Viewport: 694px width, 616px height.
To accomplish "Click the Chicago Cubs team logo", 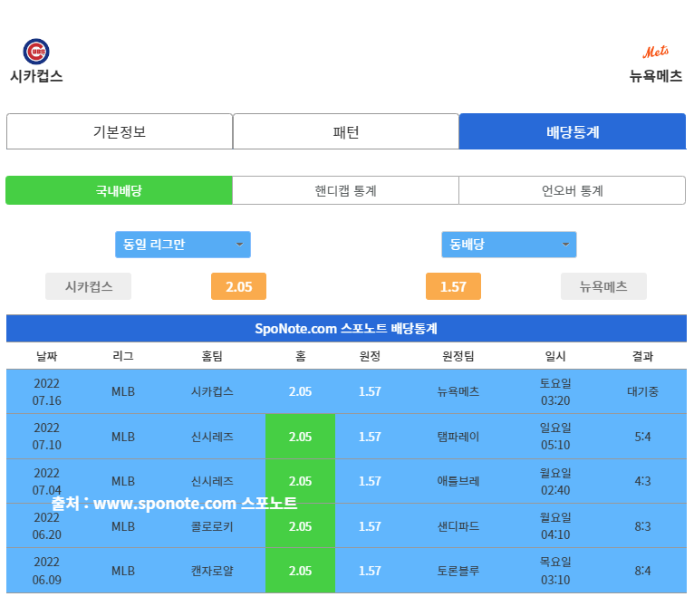I will [x=36, y=52].
